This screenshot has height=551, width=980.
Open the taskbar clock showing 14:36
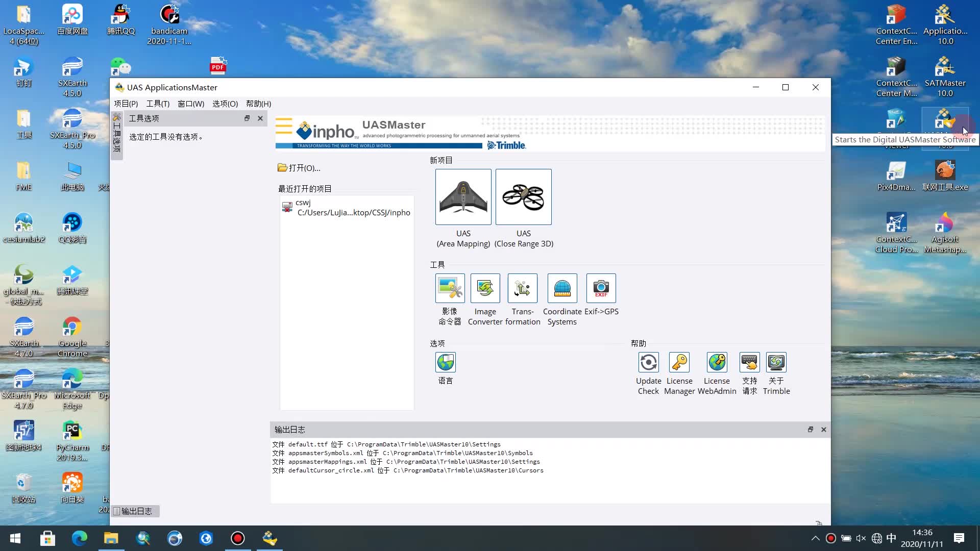[922, 538]
